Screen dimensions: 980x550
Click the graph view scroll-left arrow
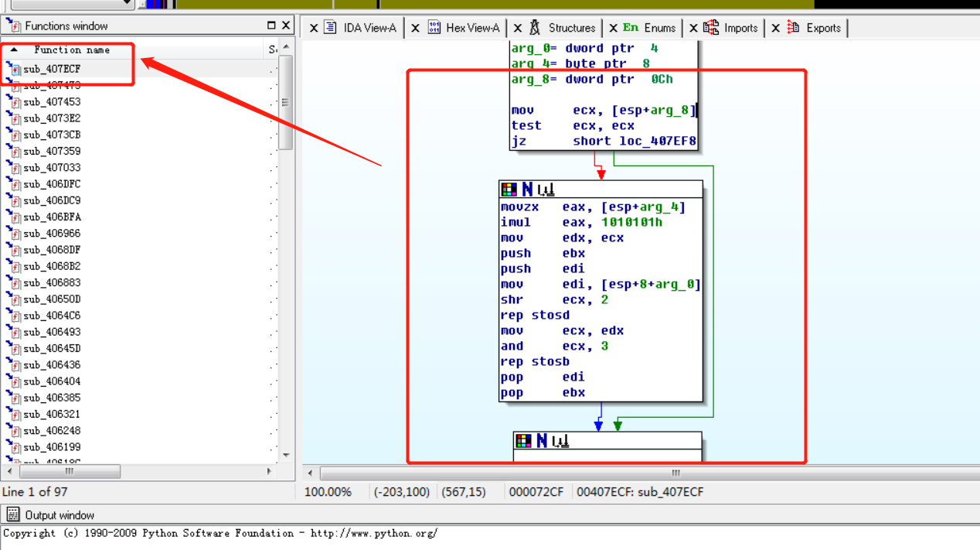pyautogui.click(x=310, y=473)
